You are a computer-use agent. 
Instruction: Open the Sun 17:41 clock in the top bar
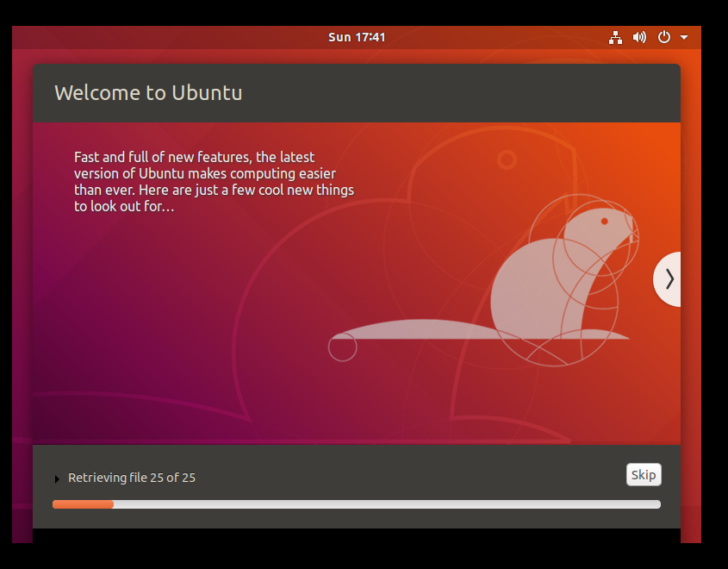tap(357, 37)
